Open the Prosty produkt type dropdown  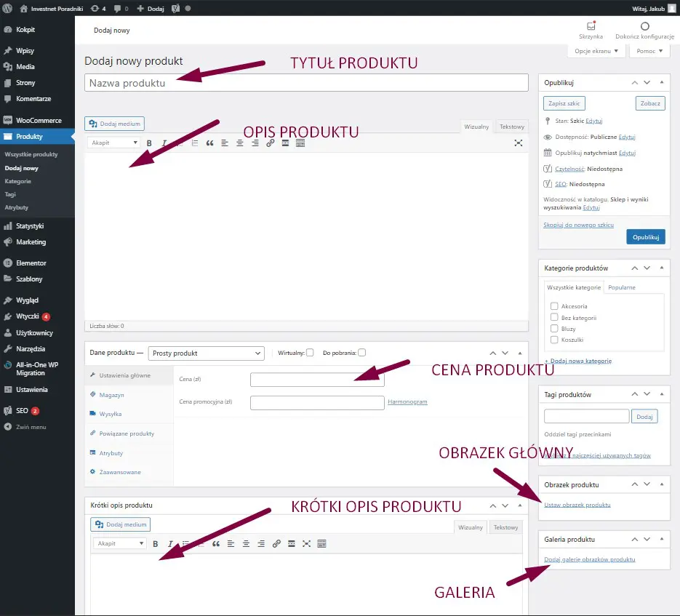(206, 353)
